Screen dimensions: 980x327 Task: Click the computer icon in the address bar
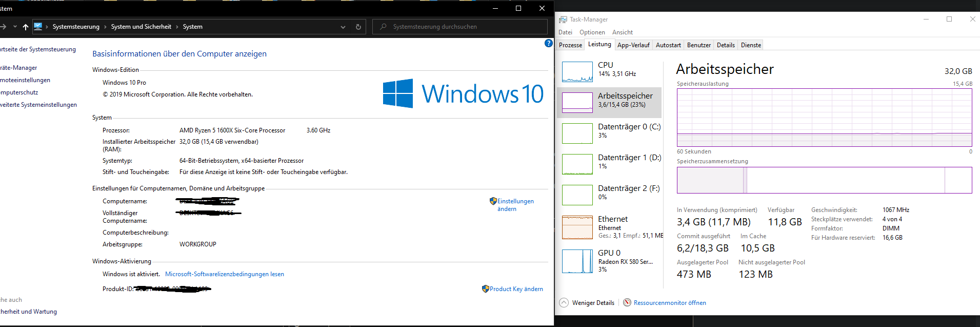(x=38, y=27)
